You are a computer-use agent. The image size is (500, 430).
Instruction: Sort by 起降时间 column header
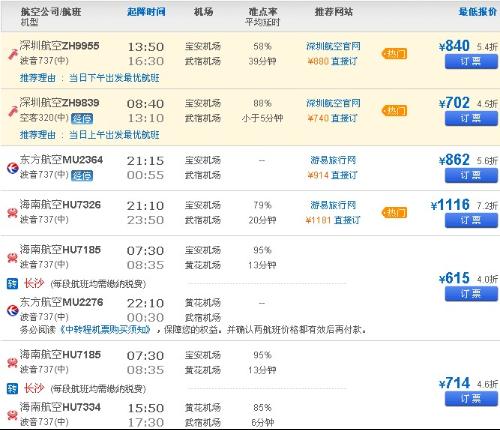point(146,12)
